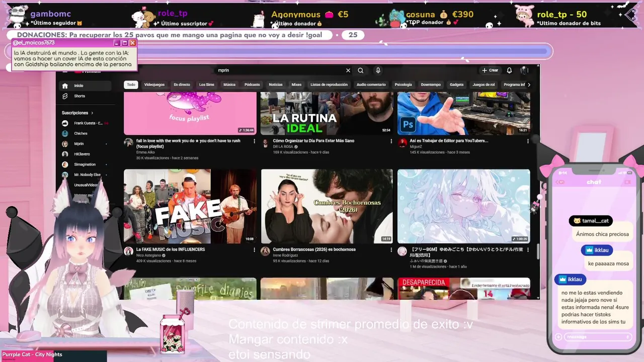Click the magnifier search button

[x=361, y=70]
